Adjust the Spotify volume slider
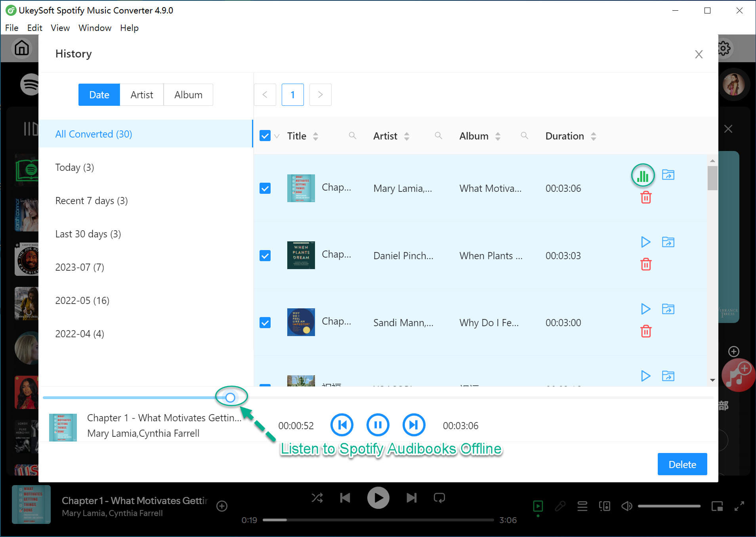This screenshot has height=537, width=756. 668,506
